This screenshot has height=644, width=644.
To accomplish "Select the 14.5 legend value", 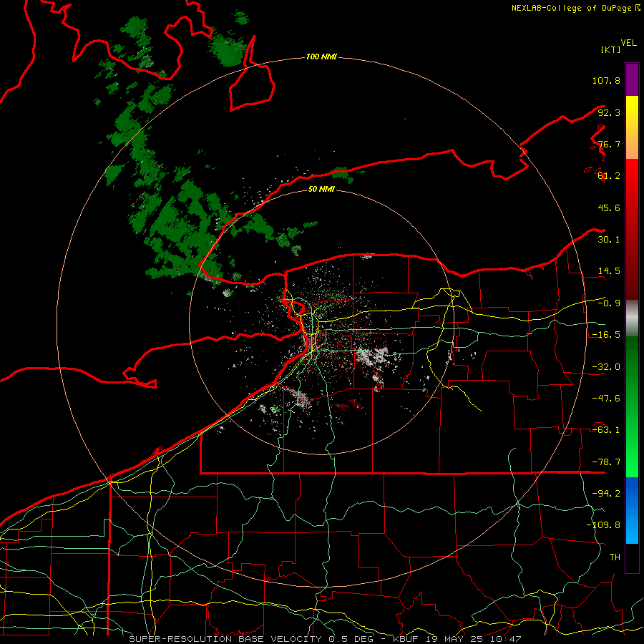I will coord(609,271).
